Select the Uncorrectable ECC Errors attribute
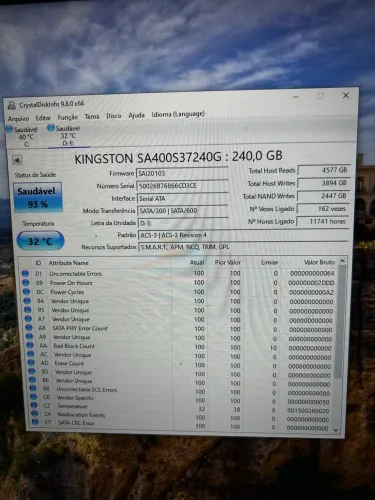 (x=87, y=389)
